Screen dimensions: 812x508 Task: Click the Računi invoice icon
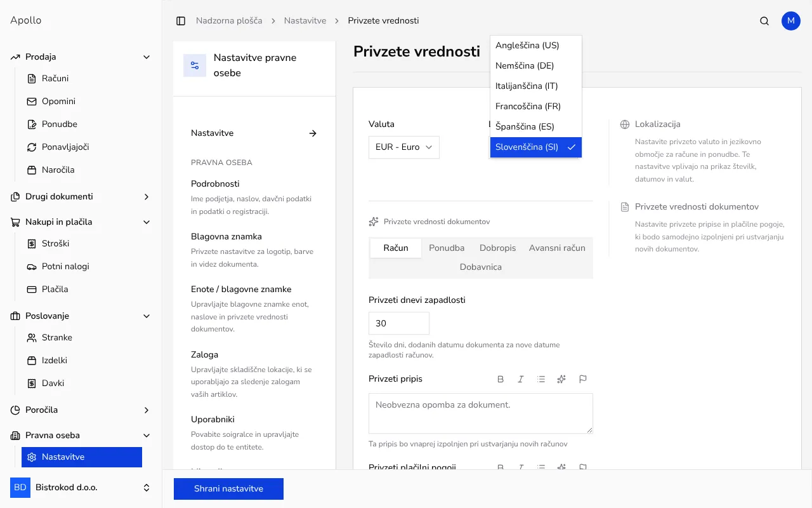click(x=32, y=79)
